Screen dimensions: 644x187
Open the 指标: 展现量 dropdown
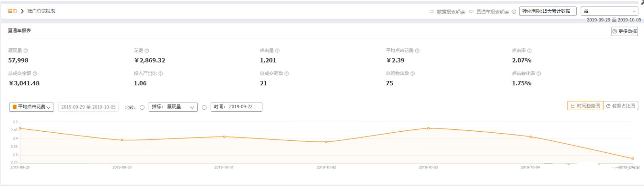point(173,107)
